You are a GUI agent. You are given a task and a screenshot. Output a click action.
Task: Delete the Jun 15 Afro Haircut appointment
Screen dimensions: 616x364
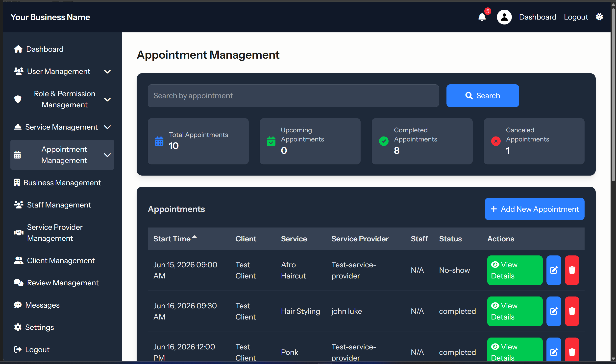[572, 270]
